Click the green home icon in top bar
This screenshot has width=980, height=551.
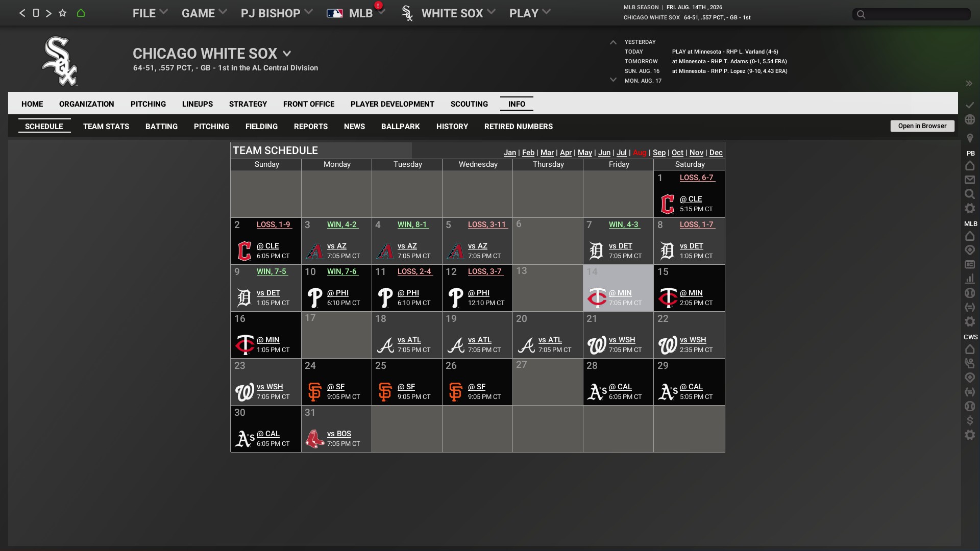[81, 13]
